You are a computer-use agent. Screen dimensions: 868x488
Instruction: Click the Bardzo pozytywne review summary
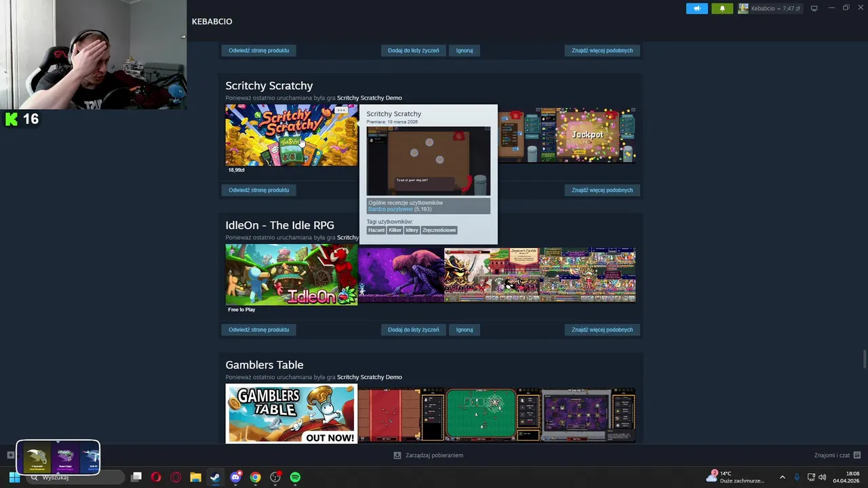point(390,209)
